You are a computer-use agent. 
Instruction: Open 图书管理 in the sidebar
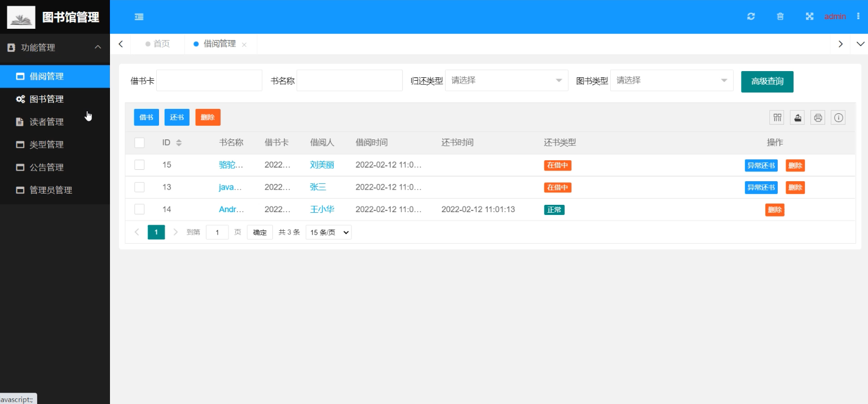pos(55,99)
